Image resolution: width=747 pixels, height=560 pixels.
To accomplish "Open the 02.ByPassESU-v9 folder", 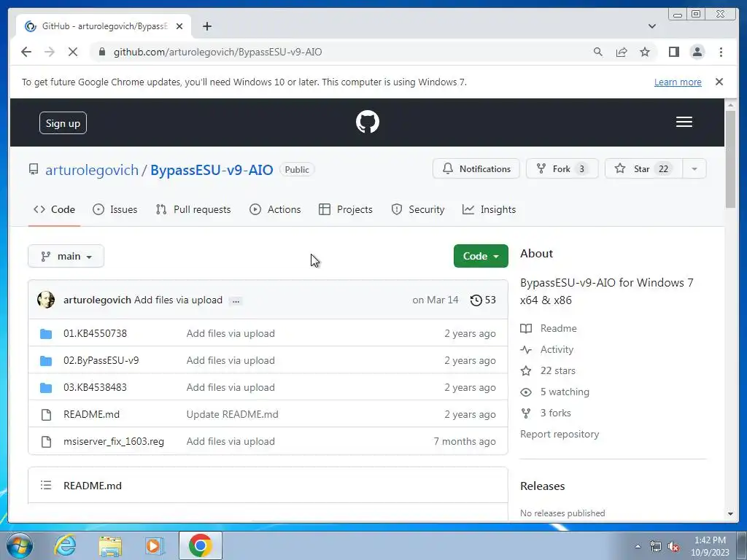I will pyautogui.click(x=101, y=360).
